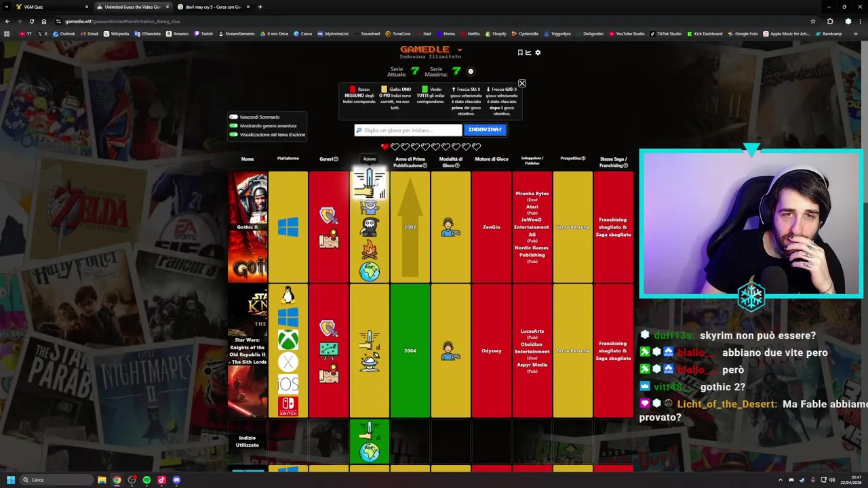This screenshot has width=868, height=488.
Task: Click the Odyssey engine cell
Action: coord(491,350)
